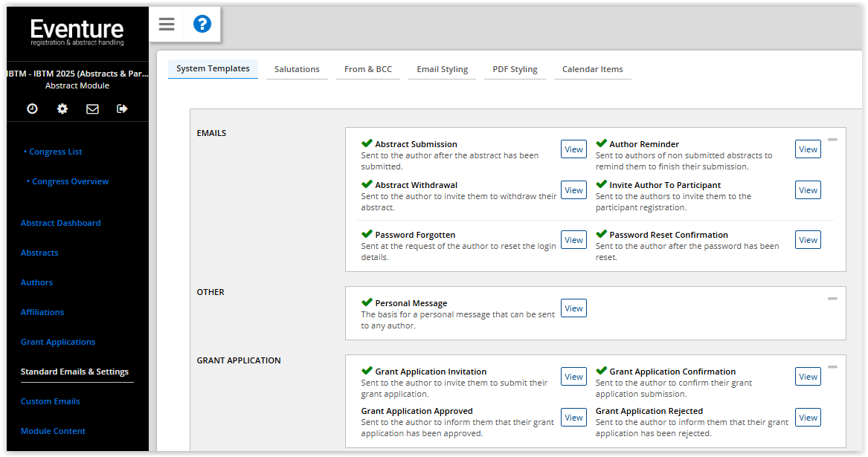This screenshot has width=868, height=457.
Task: Open the envelope email icon in sidebar
Action: point(92,108)
